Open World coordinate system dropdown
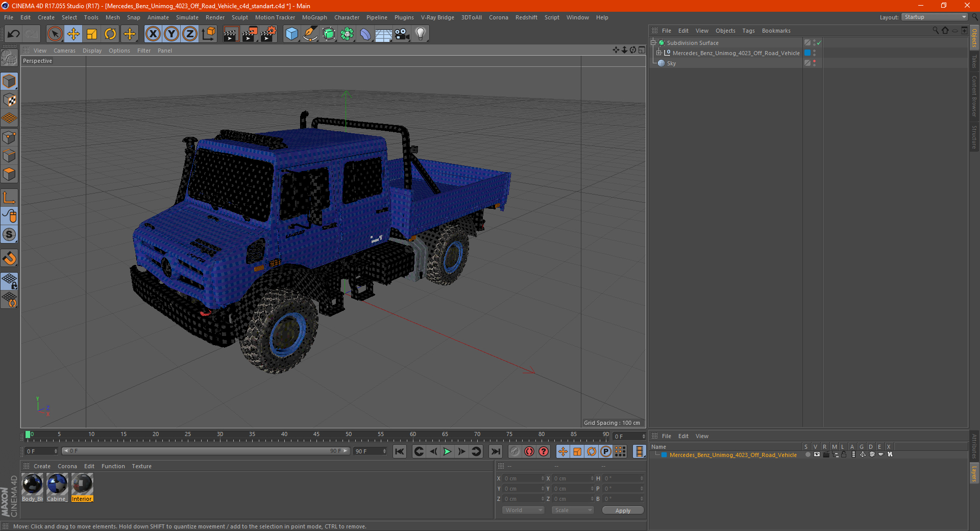Image resolution: width=980 pixels, height=531 pixels. 524,510
